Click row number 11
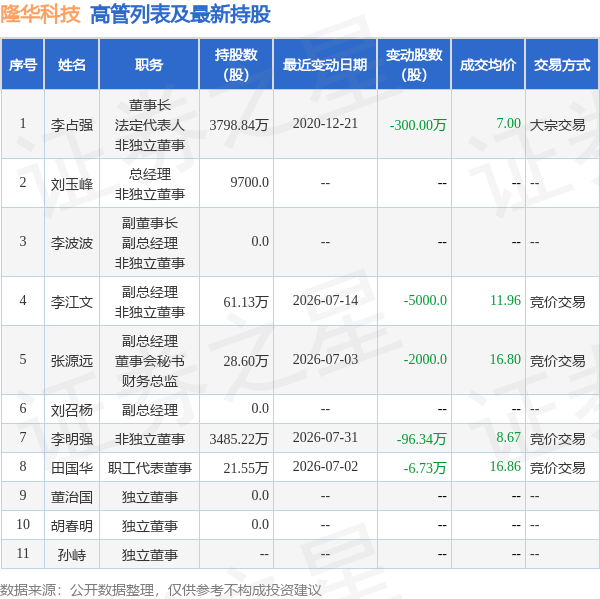The height and width of the screenshot is (599, 600). pyautogui.click(x=23, y=553)
